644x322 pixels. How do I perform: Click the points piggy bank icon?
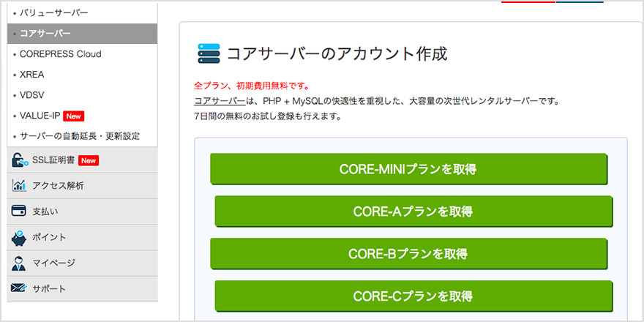tap(20, 237)
